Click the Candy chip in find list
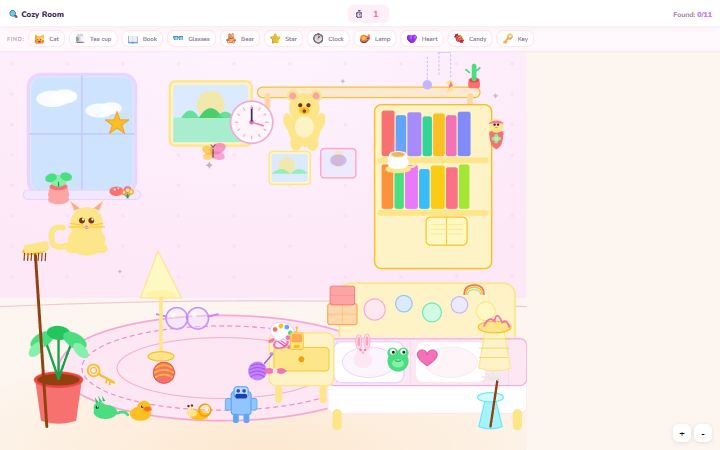The width and height of the screenshot is (720, 450). coord(470,39)
